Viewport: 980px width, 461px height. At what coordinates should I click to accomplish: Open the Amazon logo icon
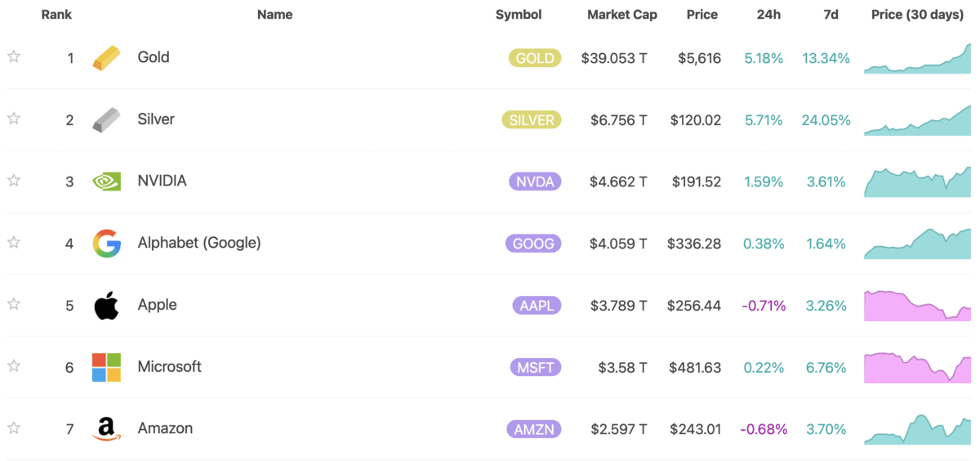click(x=106, y=429)
